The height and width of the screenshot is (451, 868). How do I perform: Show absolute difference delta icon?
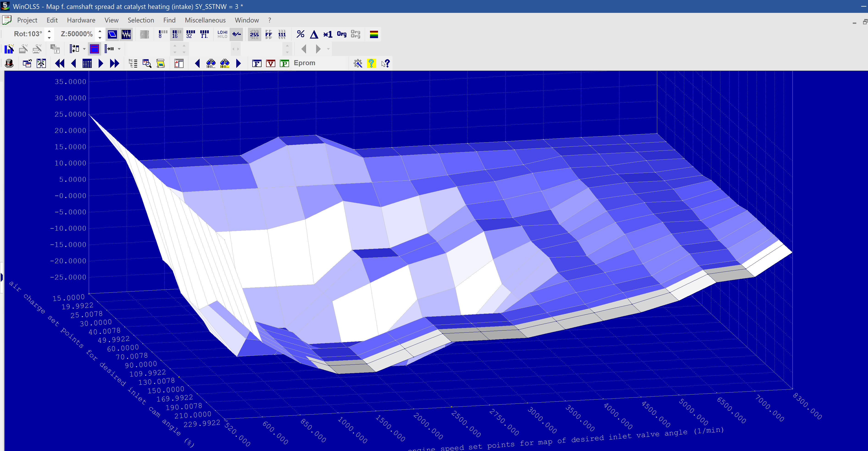tap(314, 34)
